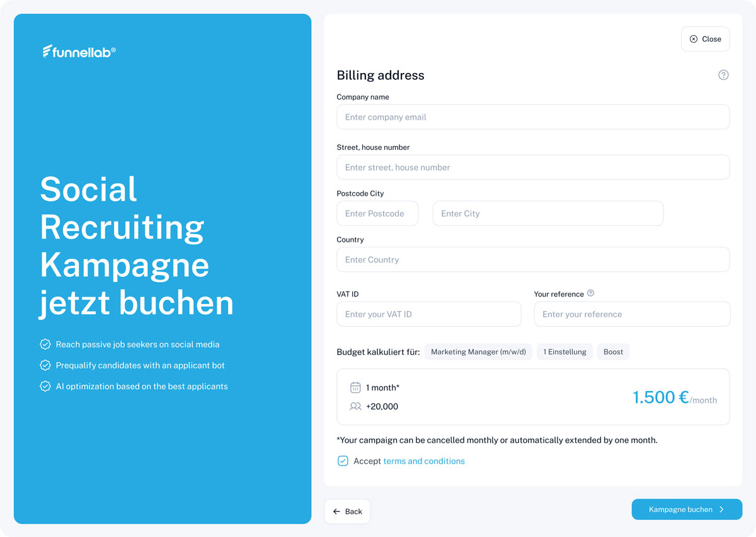This screenshot has width=756, height=537.
Task: Click the calendar icon next to 1 month
Action: pos(355,388)
